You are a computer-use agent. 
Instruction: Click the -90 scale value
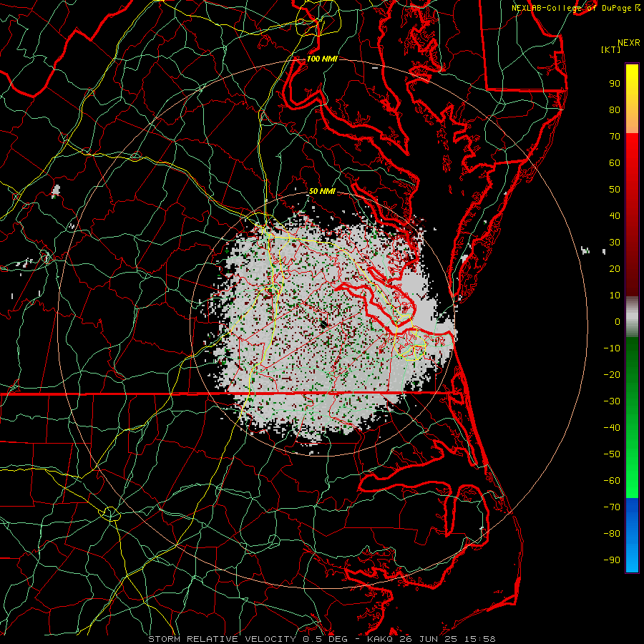pyautogui.click(x=612, y=560)
